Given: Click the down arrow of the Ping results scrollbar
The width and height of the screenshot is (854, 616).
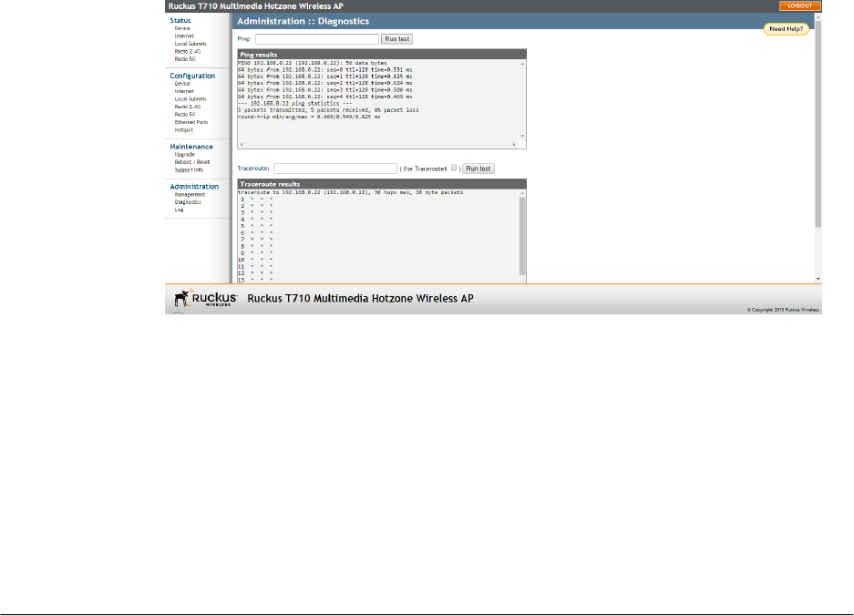Looking at the screenshot, I should click(x=522, y=136).
